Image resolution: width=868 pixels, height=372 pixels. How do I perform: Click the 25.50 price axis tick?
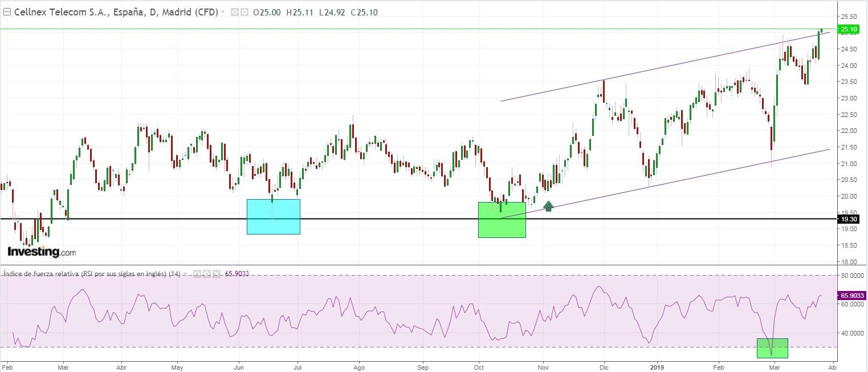pyautogui.click(x=849, y=17)
